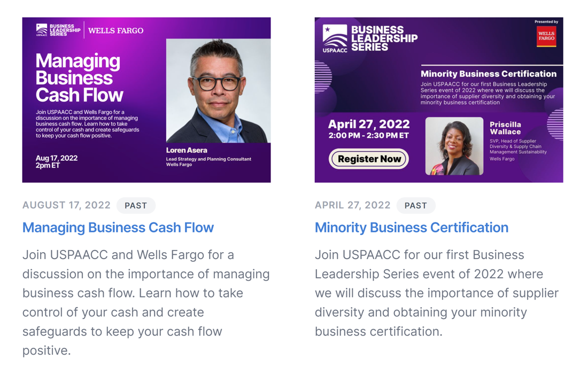This screenshot has width=588, height=367.
Task: Click the Business Leadership Series title in right banner
Action: [x=384, y=38]
